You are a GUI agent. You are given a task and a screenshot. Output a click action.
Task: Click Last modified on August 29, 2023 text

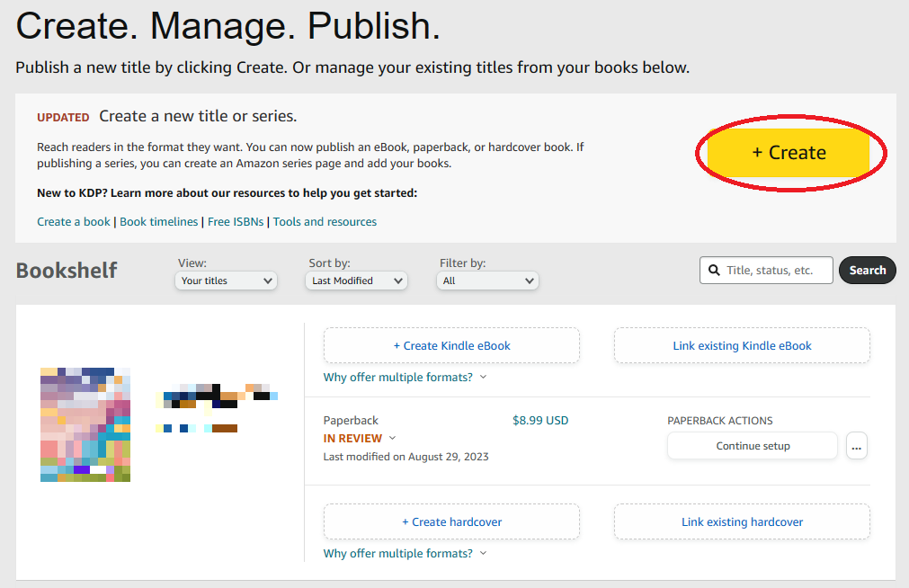405,457
